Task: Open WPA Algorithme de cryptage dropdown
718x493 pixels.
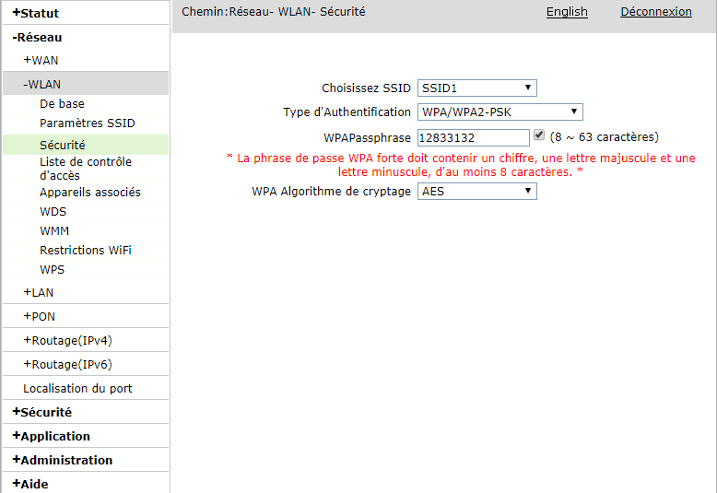Action: pos(477,191)
